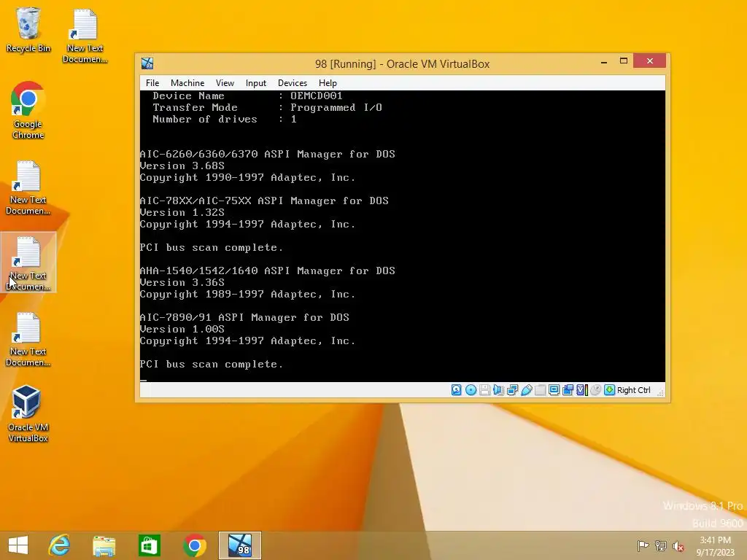Click the 98 VirtualBox VM taskbar button
747x560 pixels.
point(239,545)
